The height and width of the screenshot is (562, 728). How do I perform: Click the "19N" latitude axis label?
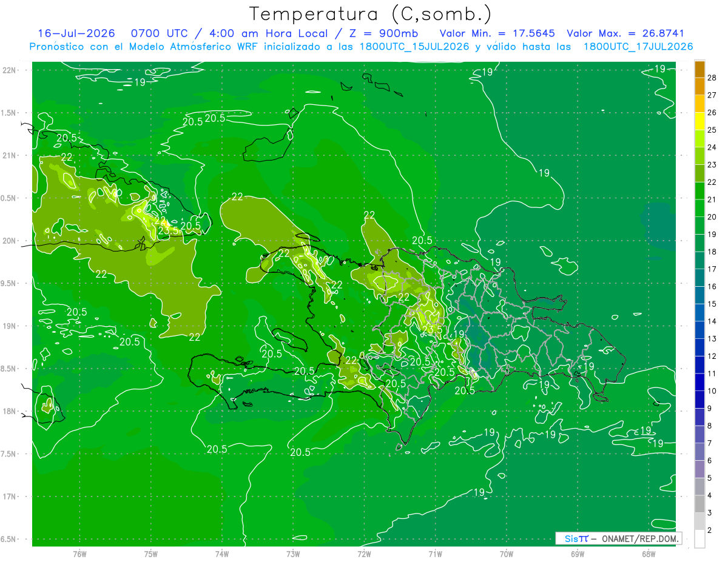10,326
